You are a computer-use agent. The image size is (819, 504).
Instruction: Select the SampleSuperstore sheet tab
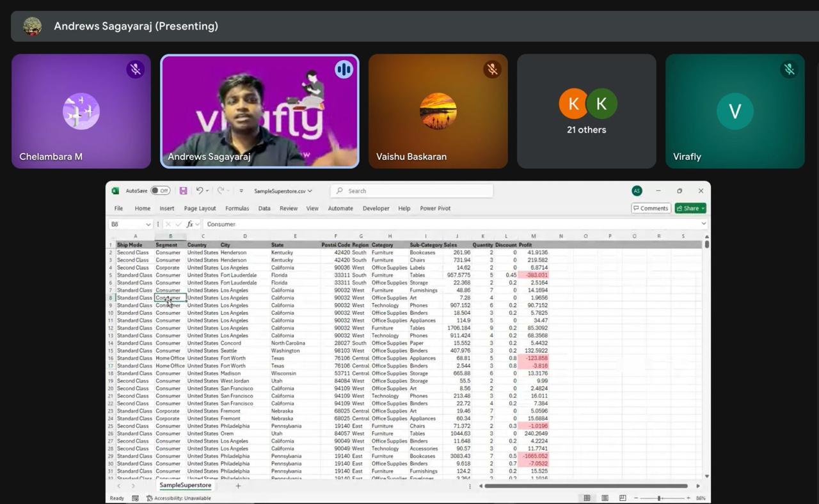tap(186, 485)
